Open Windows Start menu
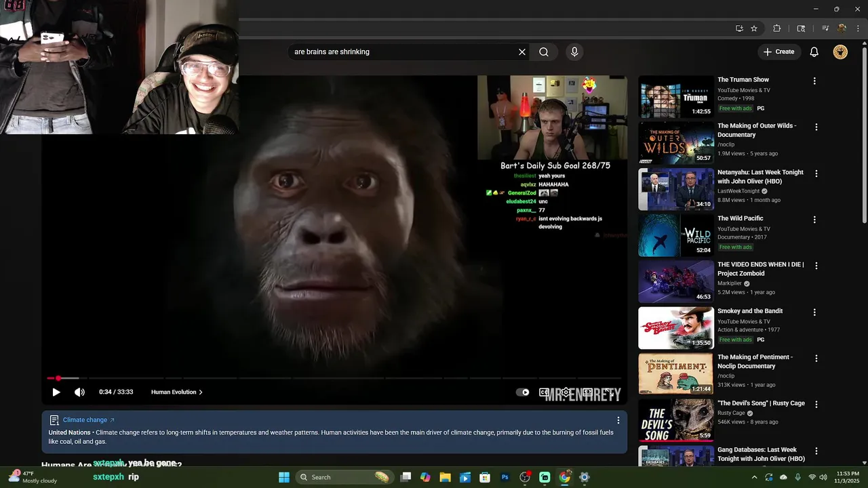868x488 pixels. point(284,477)
